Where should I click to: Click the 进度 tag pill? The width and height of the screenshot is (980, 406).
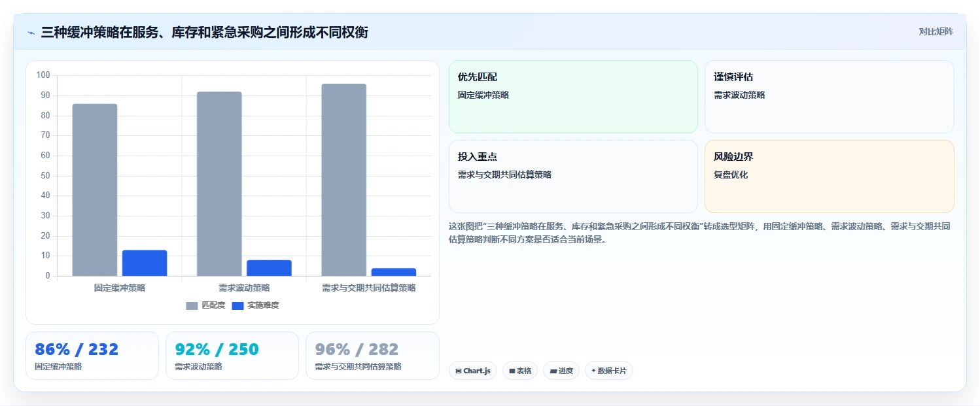click(561, 371)
